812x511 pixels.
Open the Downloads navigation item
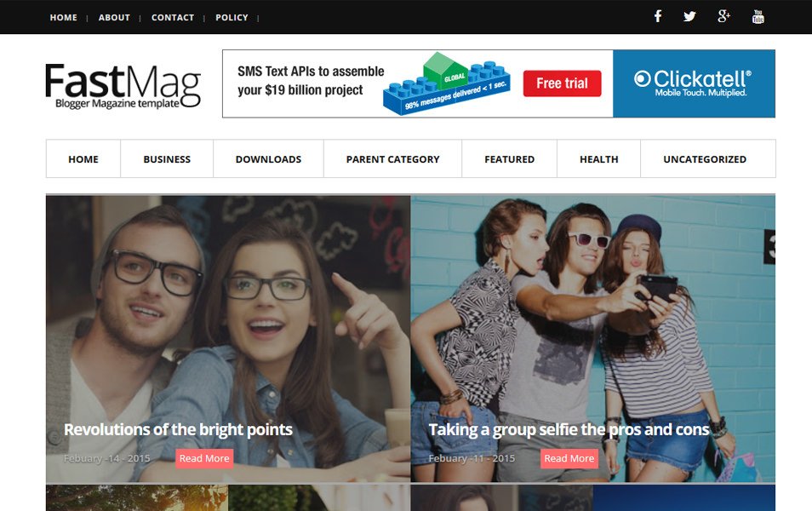(268, 159)
